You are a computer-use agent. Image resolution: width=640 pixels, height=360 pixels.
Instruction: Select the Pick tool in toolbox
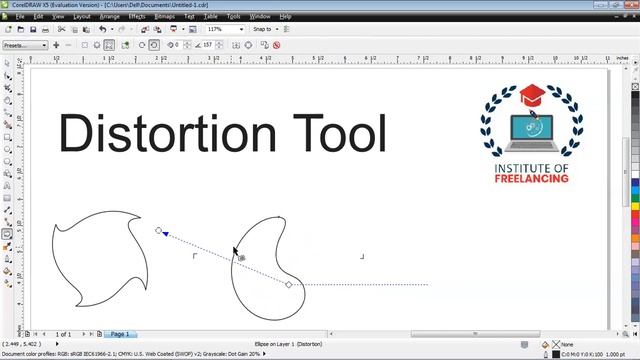pyautogui.click(x=7, y=63)
